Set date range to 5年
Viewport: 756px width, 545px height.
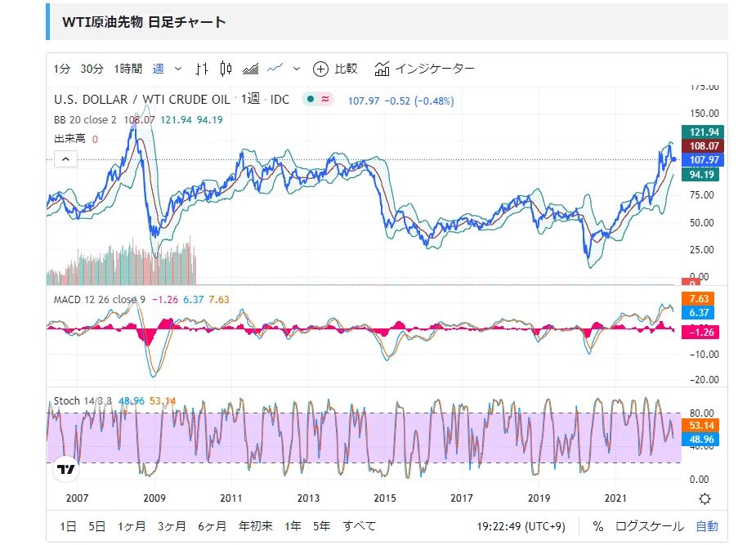tap(321, 526)
